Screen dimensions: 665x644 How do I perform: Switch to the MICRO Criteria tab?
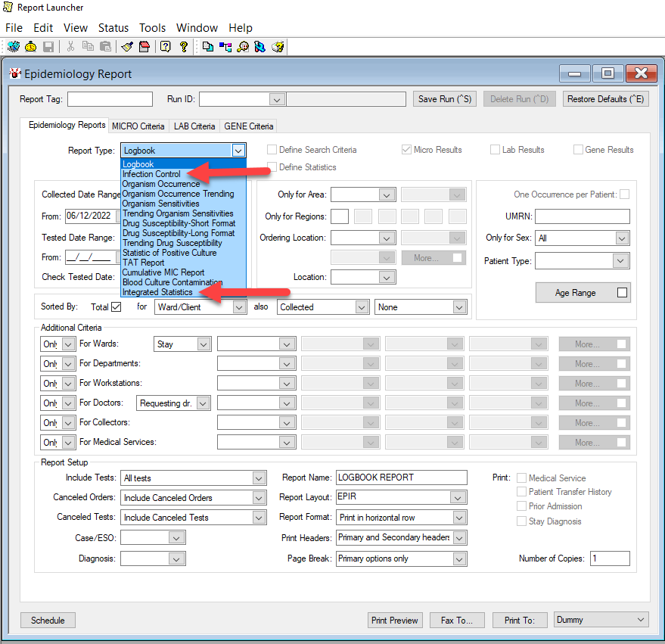tap(137, 126)
